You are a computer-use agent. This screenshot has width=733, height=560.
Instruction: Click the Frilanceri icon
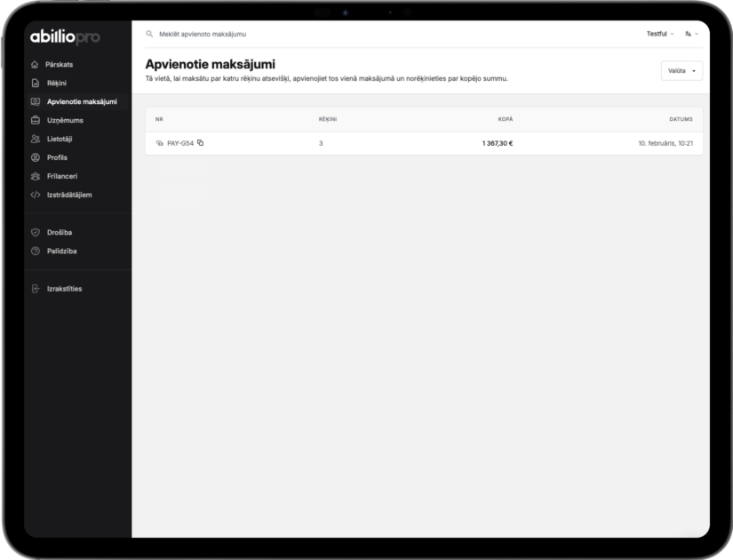pyautogui.click(x=35, y=176)
